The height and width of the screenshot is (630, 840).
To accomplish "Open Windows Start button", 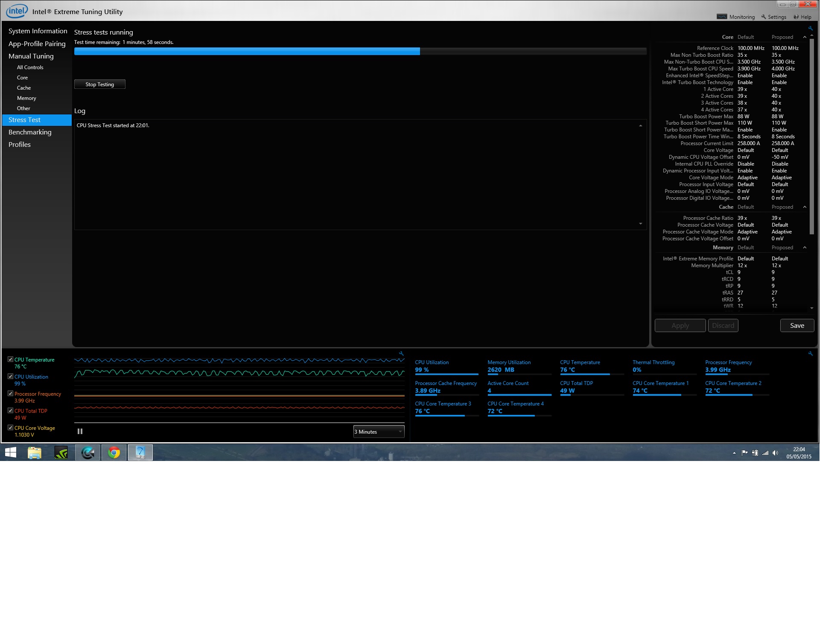I will click(x=11, y=452).
